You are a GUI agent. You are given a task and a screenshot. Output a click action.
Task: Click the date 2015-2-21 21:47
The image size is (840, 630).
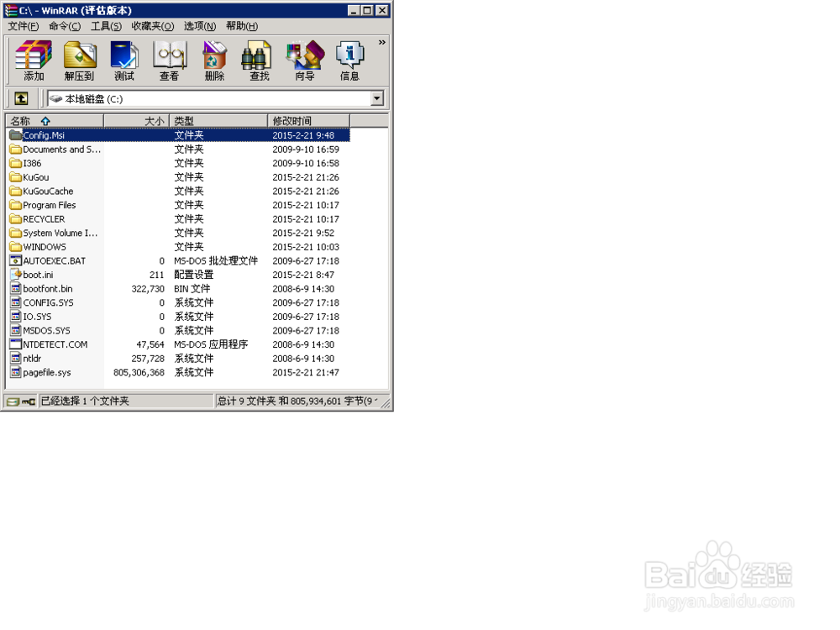306,372
